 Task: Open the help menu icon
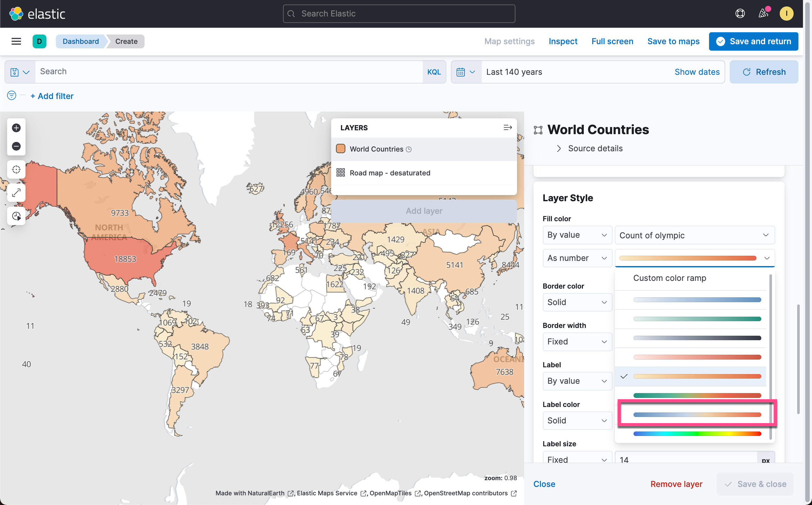740,14
